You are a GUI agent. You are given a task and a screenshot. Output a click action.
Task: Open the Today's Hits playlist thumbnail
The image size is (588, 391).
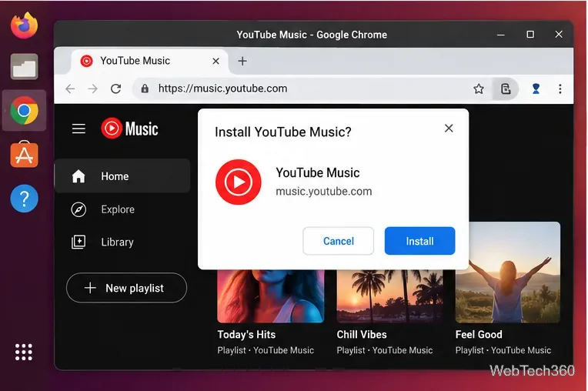point(270,296)
